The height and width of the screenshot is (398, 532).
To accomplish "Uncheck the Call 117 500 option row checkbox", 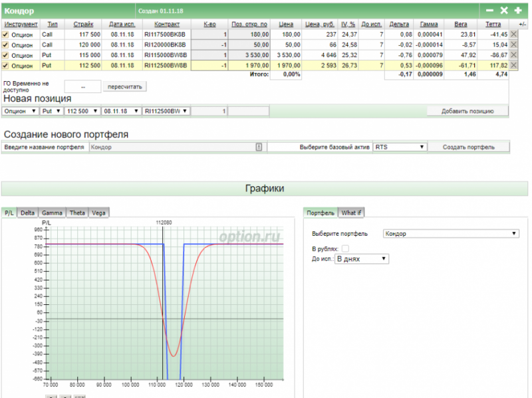I will [x=6, y=34].
